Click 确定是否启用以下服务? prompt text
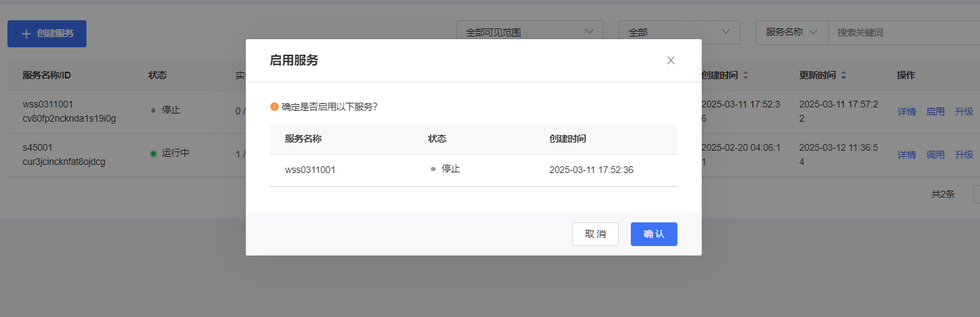The image size is (980, 317). [330, 107]
